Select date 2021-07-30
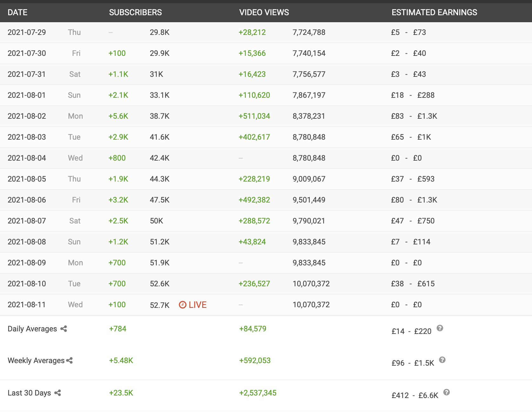The width and height of the screenshot is (532, 412). click(x=27, y=53)
